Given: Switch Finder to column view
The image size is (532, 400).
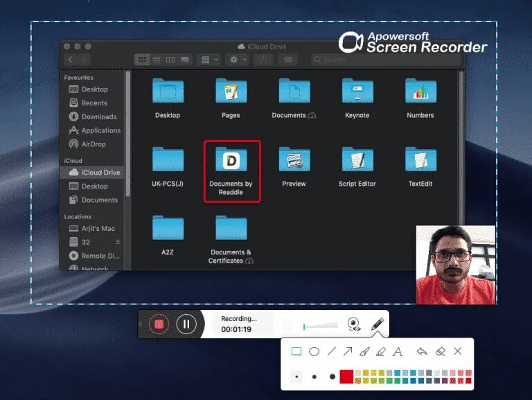Looking at the screenshot, I should 170,60.
